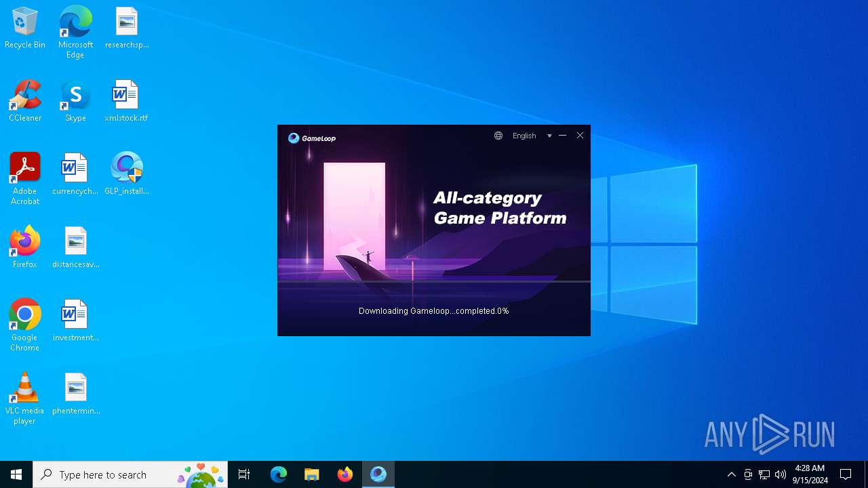The width and height of the screenshot is (868, 488).
Task: Click the globe language icon in GameLoop
Action: pyautogui.click(x=498, y=136)
